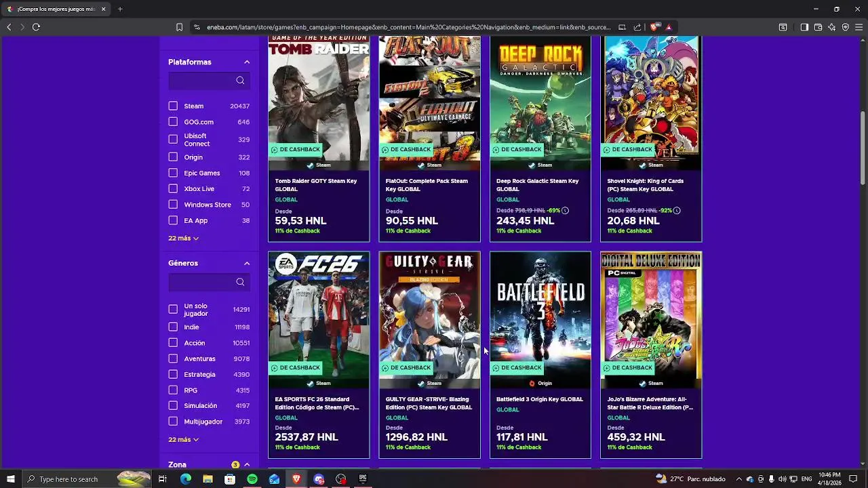Check the Ubisoft Connect platform filter
The image size is (868, 488).
[173, 139]
